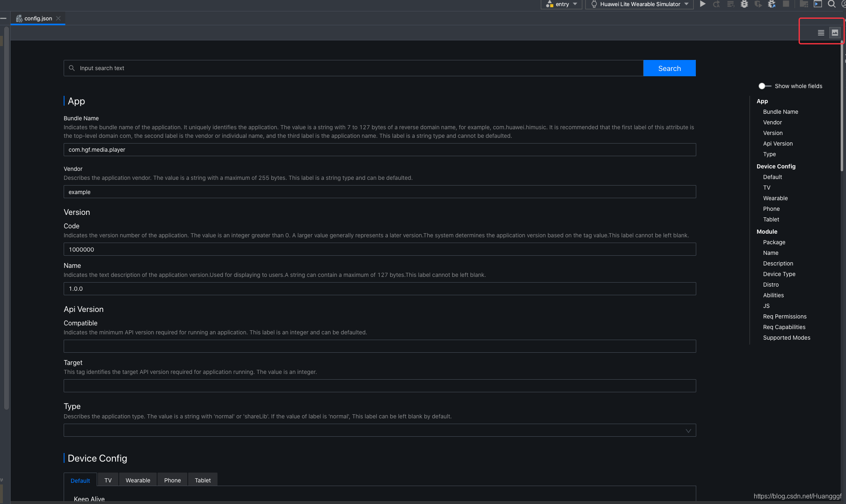Open the previewer/simulator window icon
This screenshot has height=504, width=846.
(x=818, y=4)
